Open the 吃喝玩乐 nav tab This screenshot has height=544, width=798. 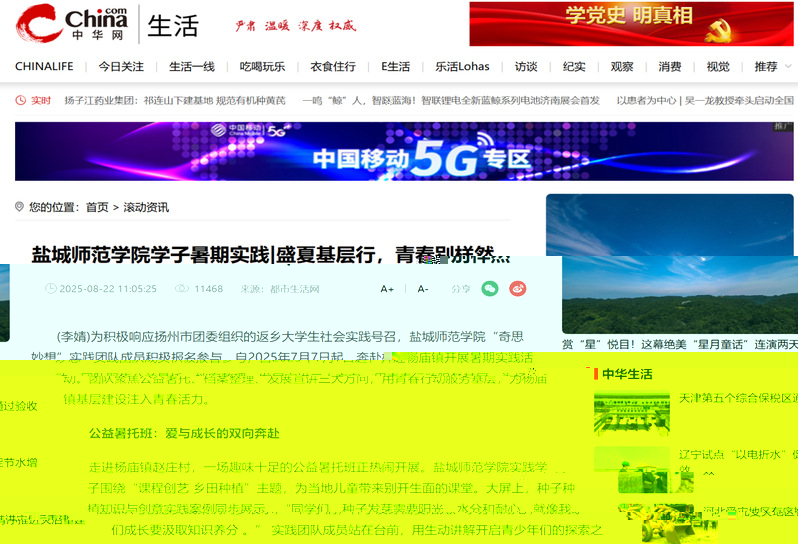pyautogui.click(x=262, y=67)
